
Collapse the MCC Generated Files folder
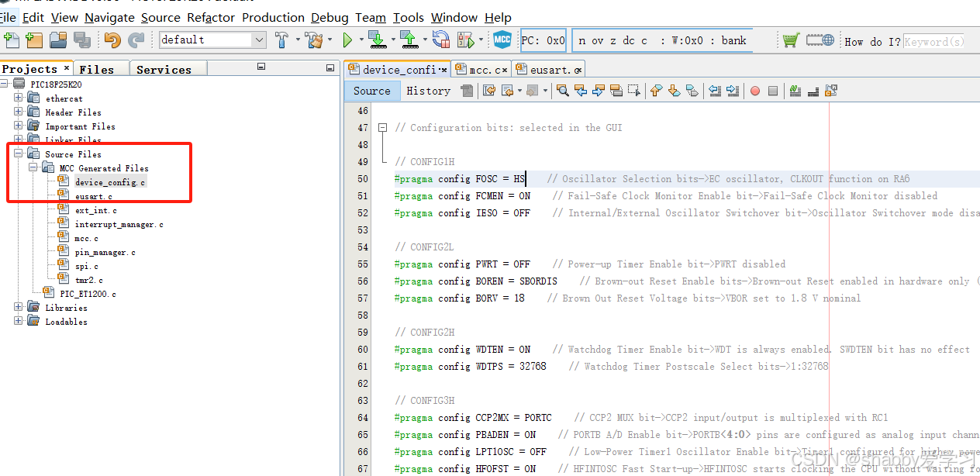[33, 167]
